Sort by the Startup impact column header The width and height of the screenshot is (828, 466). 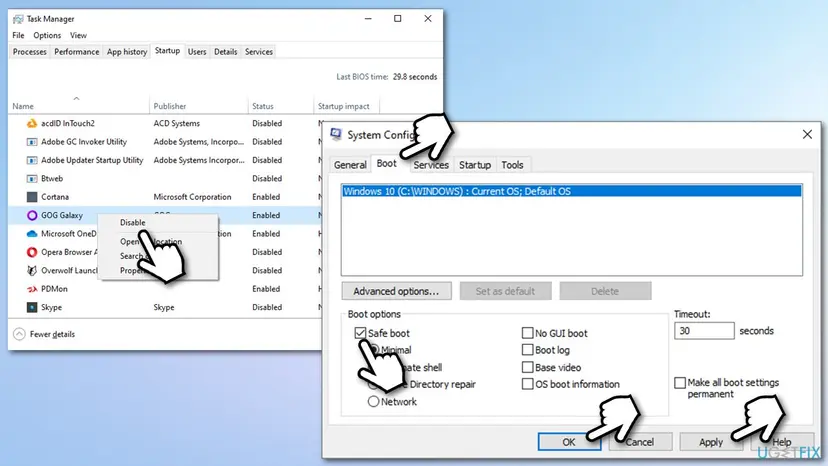click(346, 106)
